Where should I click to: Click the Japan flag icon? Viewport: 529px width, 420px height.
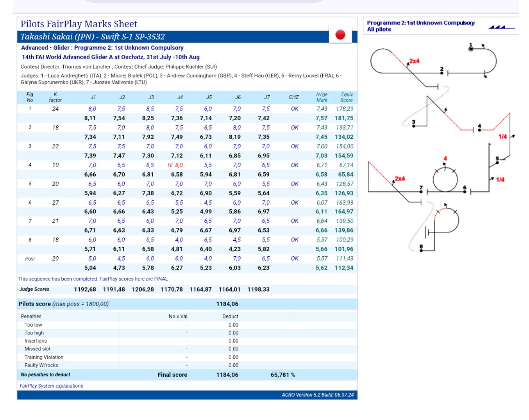click(340, 35)
